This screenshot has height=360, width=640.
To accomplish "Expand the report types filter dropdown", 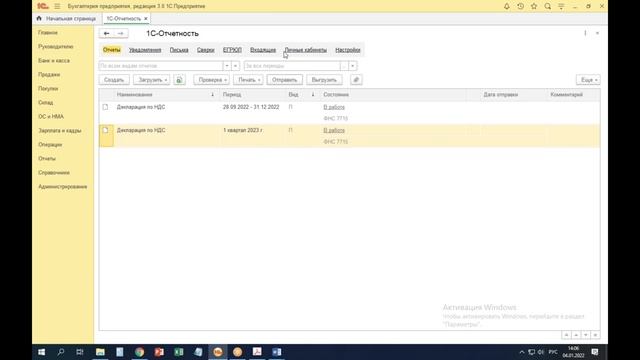I will pos(227,66).
